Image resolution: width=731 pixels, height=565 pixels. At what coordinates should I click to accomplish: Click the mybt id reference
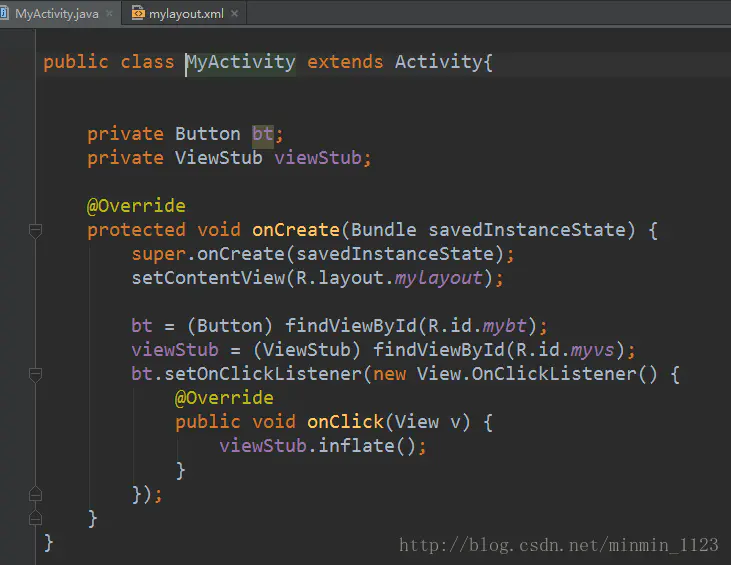[504, 326]
